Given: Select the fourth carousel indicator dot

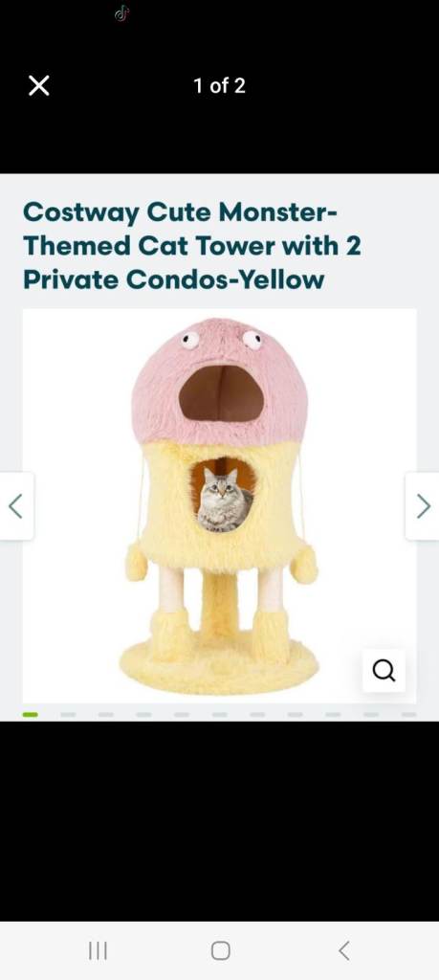Looking at the screenshot, I should pyautogui.click(x=143, y=714).
